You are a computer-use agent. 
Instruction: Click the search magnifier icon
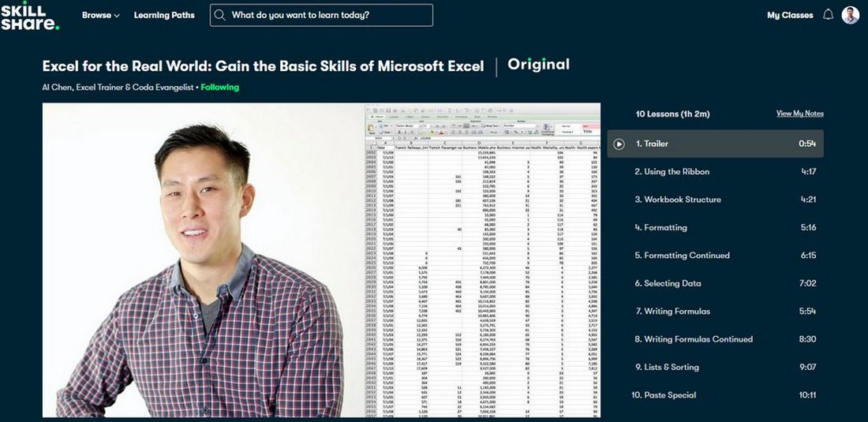click(x=220, y=15)
